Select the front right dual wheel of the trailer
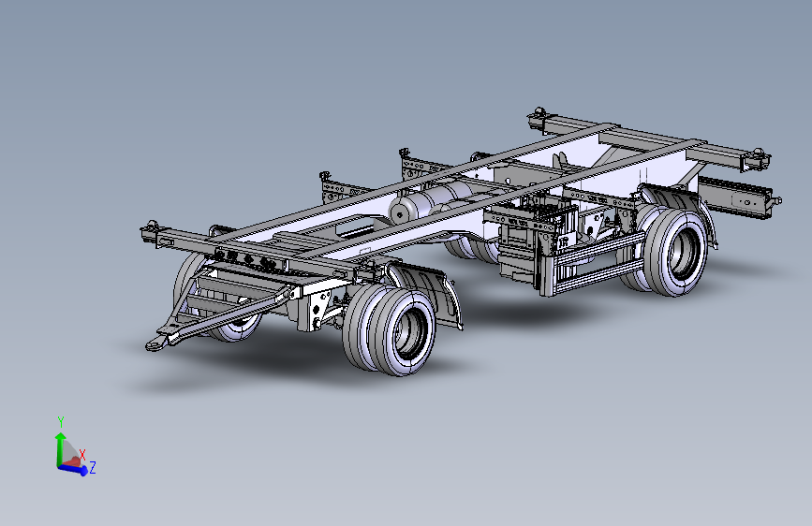812x526 pixels. tap(390, 329)
